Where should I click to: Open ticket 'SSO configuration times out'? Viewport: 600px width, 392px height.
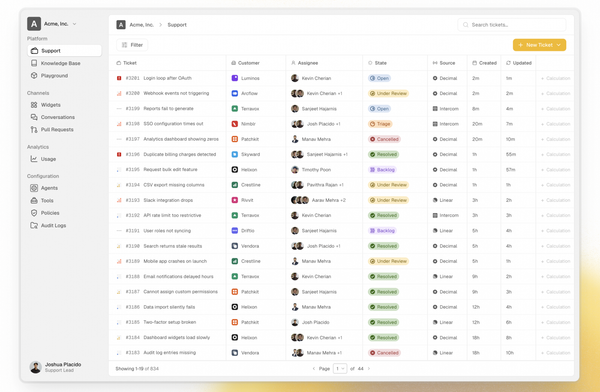(173, 124)
